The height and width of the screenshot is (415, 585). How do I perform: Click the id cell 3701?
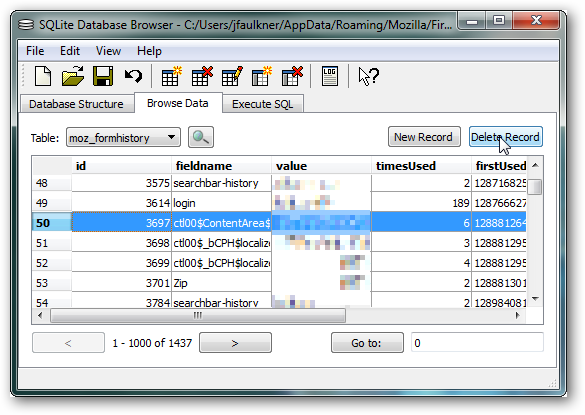[x=121, y=283]
